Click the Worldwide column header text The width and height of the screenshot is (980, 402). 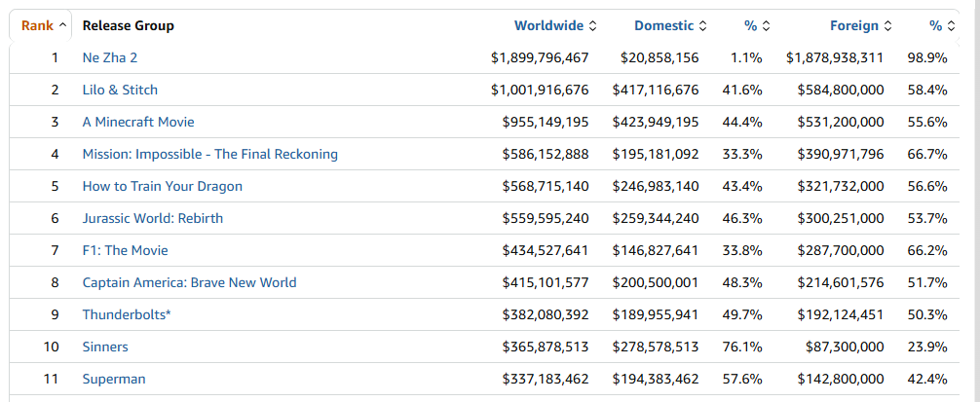click(548, 25)
